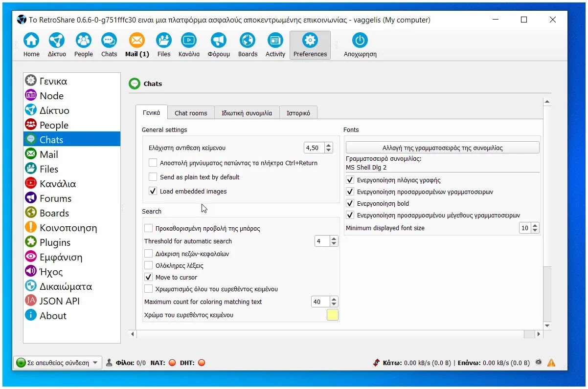Switch to the Ιδιωτική συνομιλία tab

[x=247, y=113]
